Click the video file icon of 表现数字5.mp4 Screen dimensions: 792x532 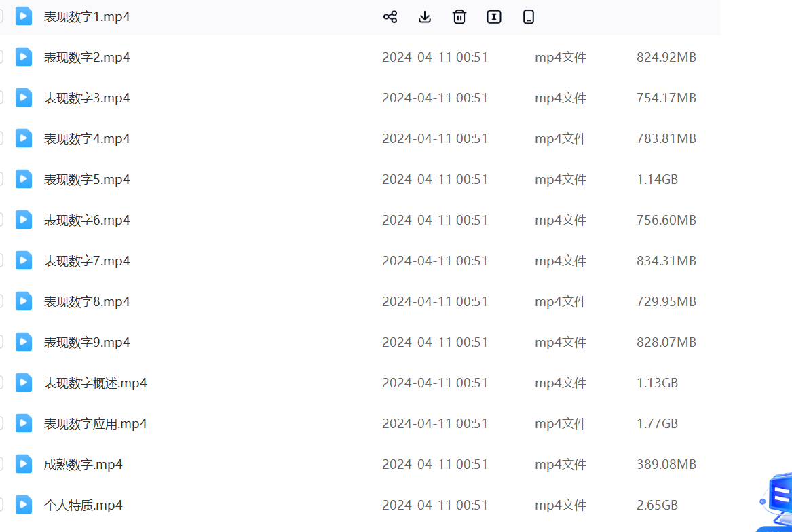click(x=24, y=179)
